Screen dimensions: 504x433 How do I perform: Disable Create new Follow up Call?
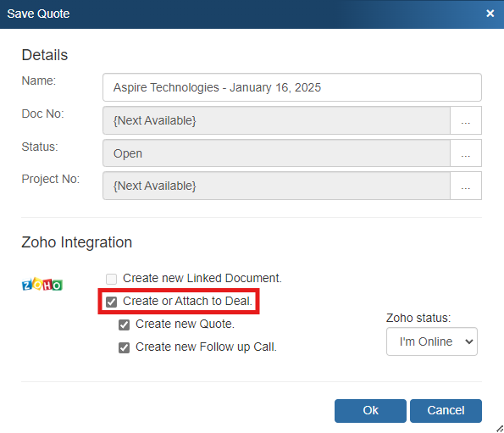124,347
